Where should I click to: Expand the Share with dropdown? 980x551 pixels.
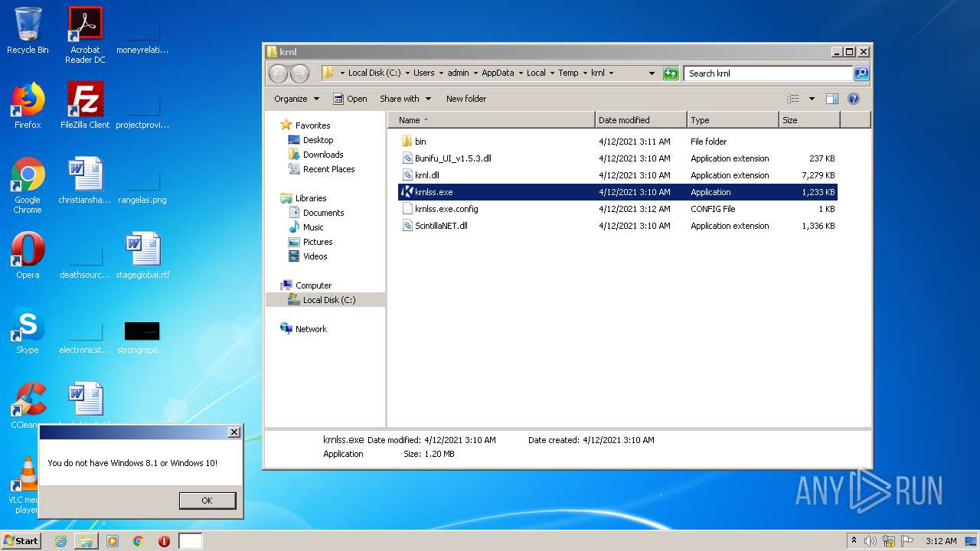(x=405, y=99)
